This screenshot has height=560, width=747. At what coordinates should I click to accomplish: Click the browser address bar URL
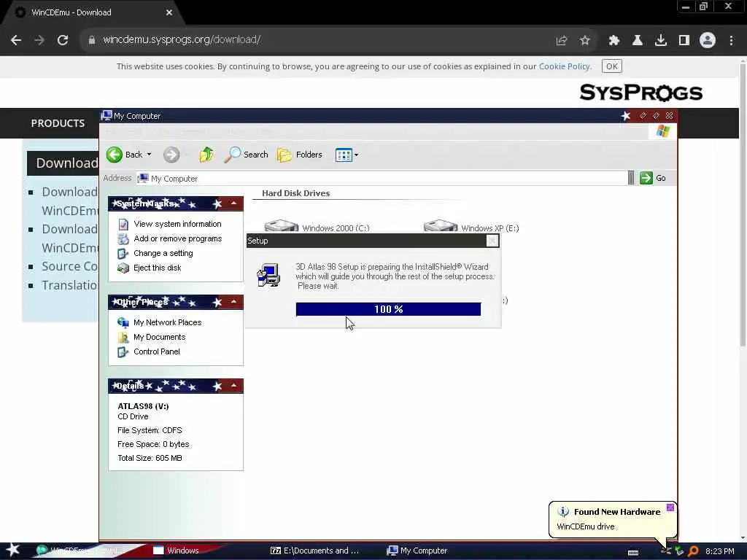pos(182,39)
